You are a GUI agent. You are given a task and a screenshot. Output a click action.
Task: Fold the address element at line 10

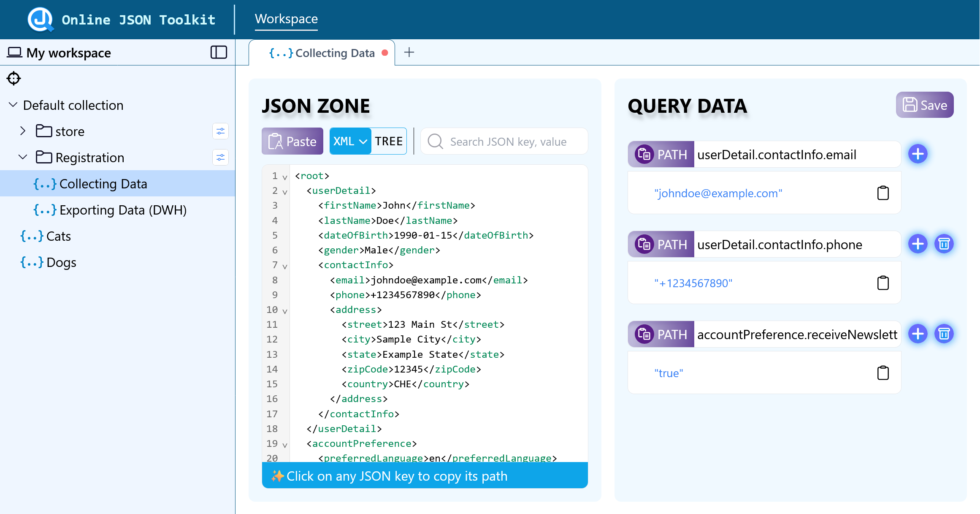285,311
